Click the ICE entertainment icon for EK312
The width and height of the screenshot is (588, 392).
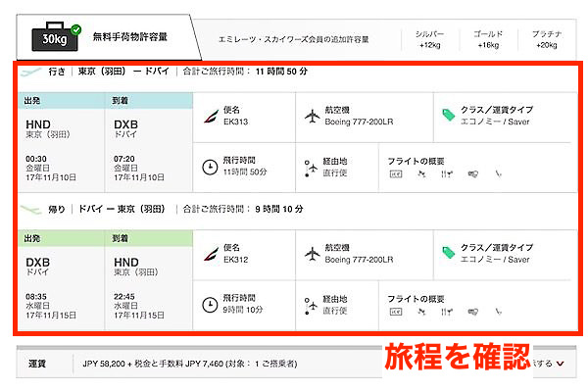pyautogui.click(x=396, y=312)
